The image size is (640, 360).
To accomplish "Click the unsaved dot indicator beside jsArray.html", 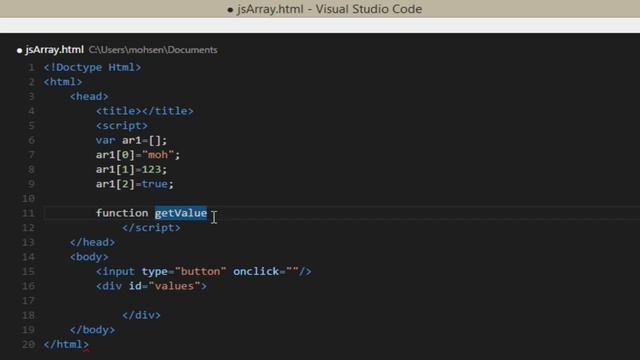I will [x=19, y=51].
